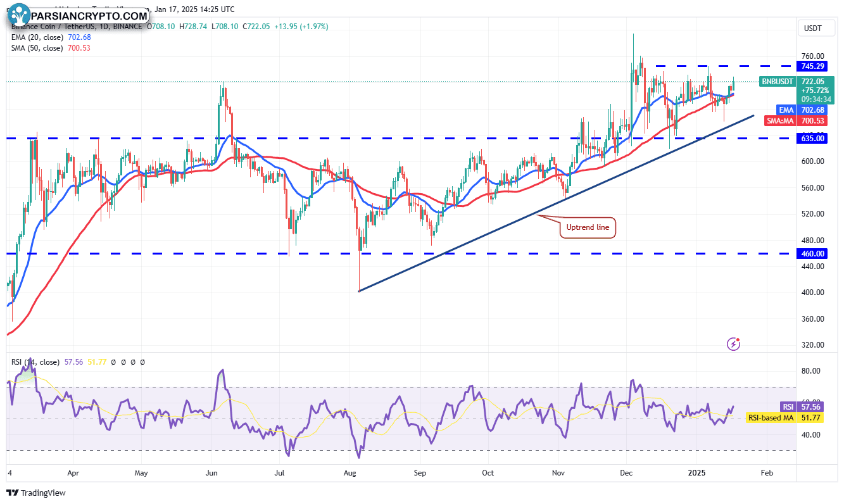844x504 pixels.
Task: Click the open value O708.10 in header
Action: pos(161,27)
